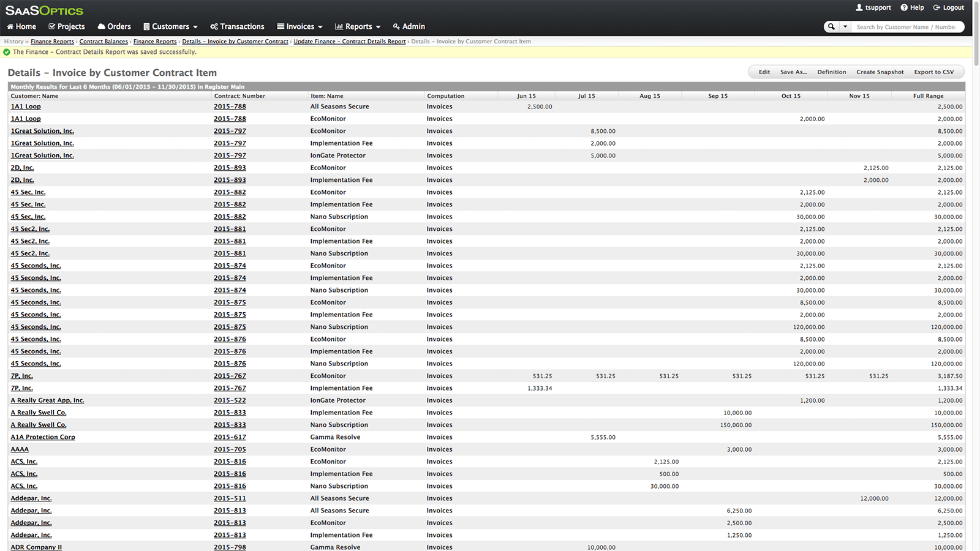
Task: Click the Home house icon
Action: coord(10,27)
